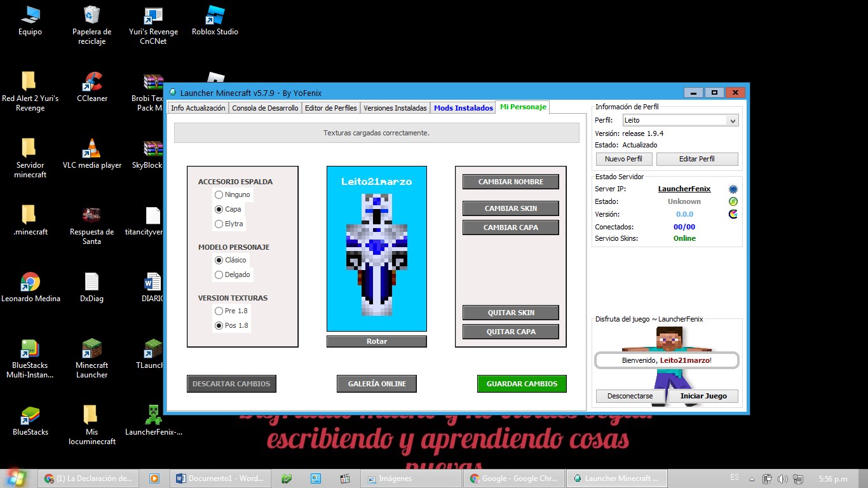
Task: Select the DxDiag text file icon
Action: (92, 287)
